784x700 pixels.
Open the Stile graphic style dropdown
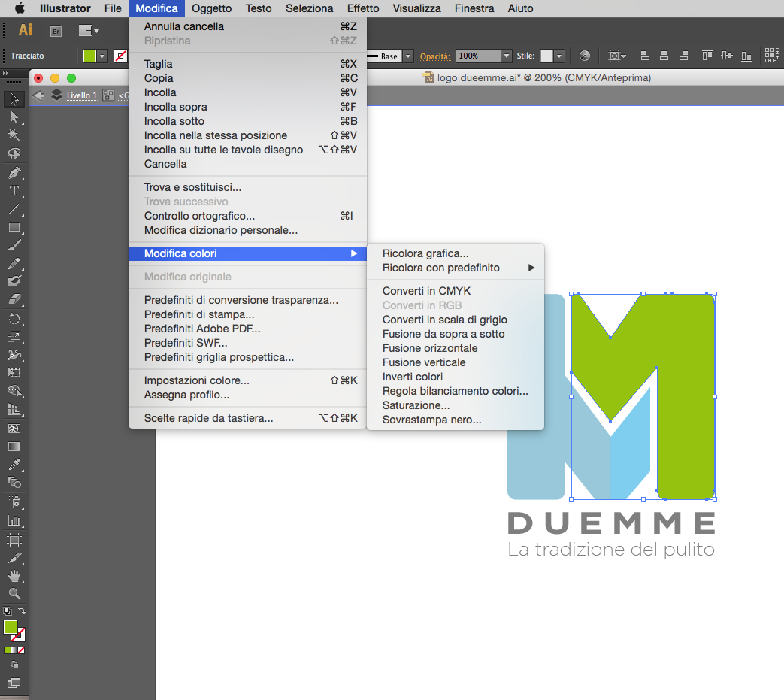coord(559,56)
